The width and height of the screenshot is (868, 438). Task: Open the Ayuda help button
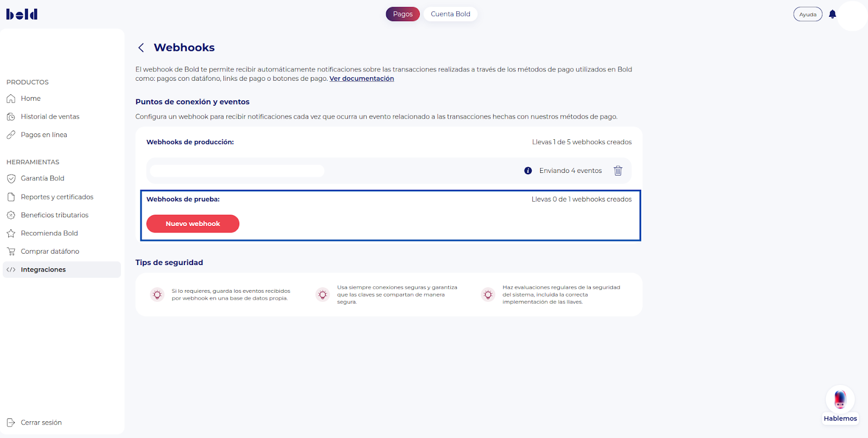pos(808,14)
